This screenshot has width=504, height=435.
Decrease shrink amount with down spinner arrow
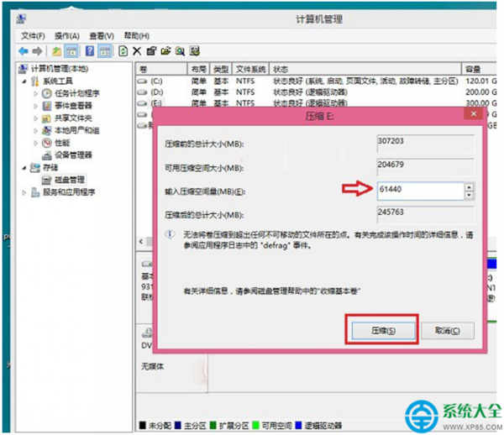[x=469, y=196]
